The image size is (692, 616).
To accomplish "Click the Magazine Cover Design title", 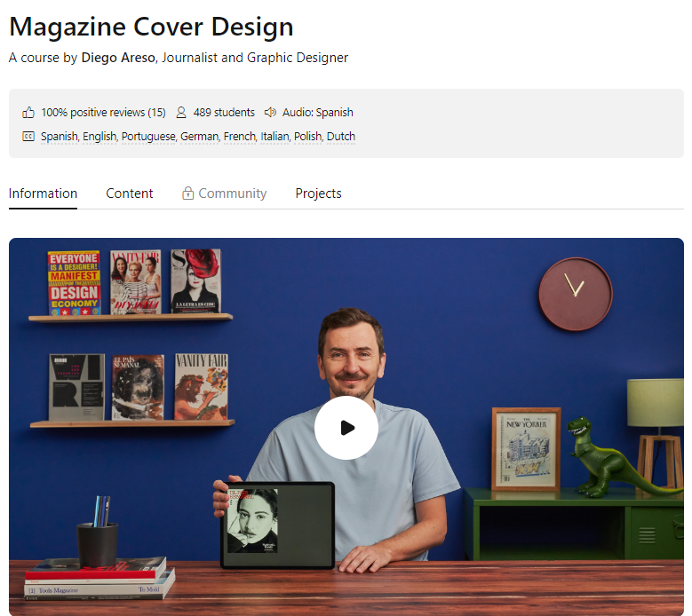I will pyautogui.click(x=151, y=27).
